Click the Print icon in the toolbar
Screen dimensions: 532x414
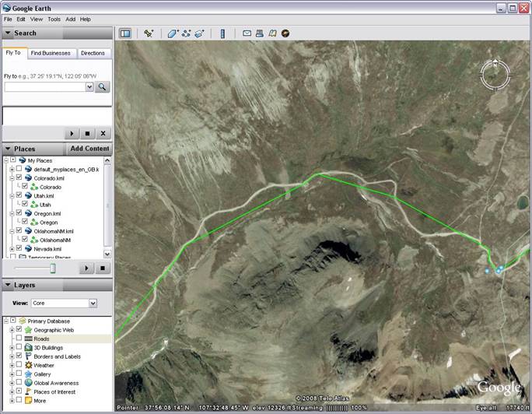tap(260, 33)
